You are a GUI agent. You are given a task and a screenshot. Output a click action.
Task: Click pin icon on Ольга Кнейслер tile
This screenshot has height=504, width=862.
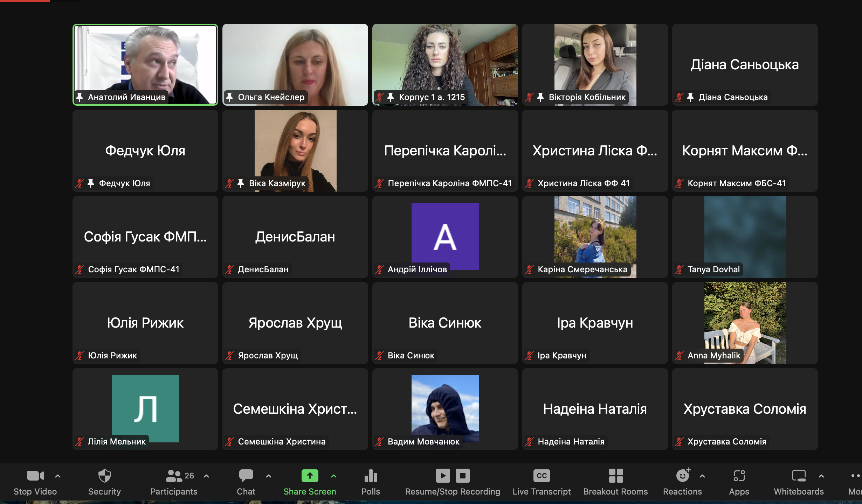click(229, 97)
